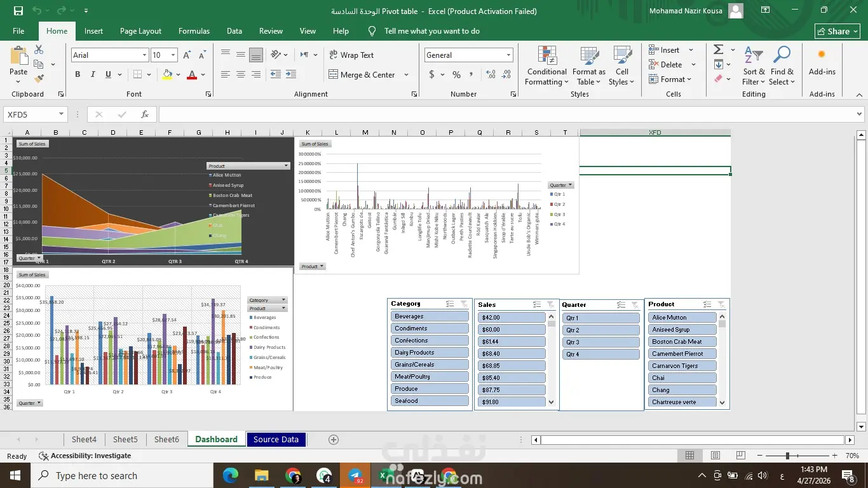Click the Center horizontal alignment icon
The image size is (868, 488).
click(241, 74)
